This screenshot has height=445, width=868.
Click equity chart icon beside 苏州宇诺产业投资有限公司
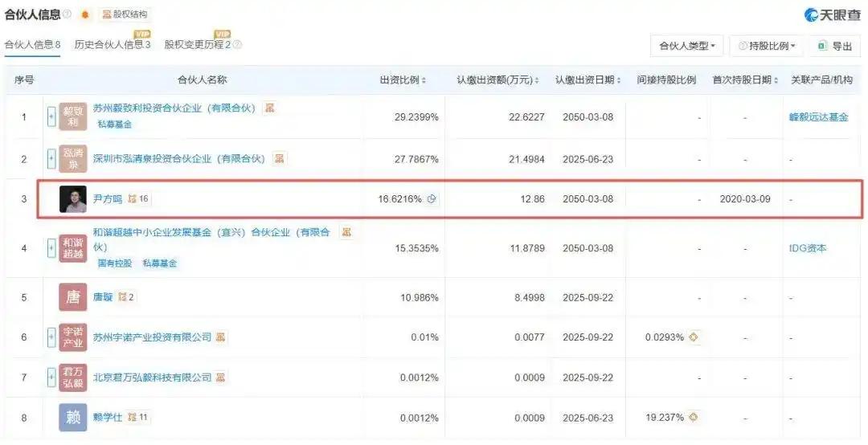[221, 337]
